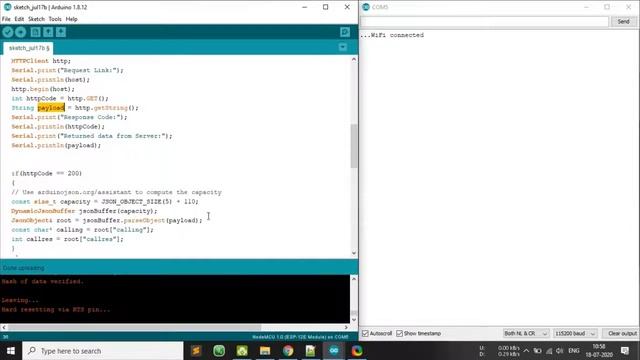Click the ENG language indicator
The height and width of the screenshot is (360, 640).
coord(574,351)
